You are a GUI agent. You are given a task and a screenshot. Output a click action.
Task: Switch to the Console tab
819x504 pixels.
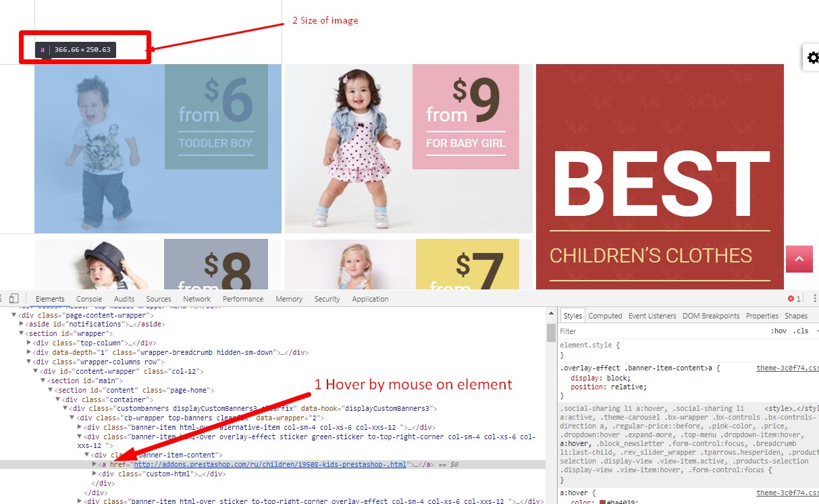tap(89, 299)
